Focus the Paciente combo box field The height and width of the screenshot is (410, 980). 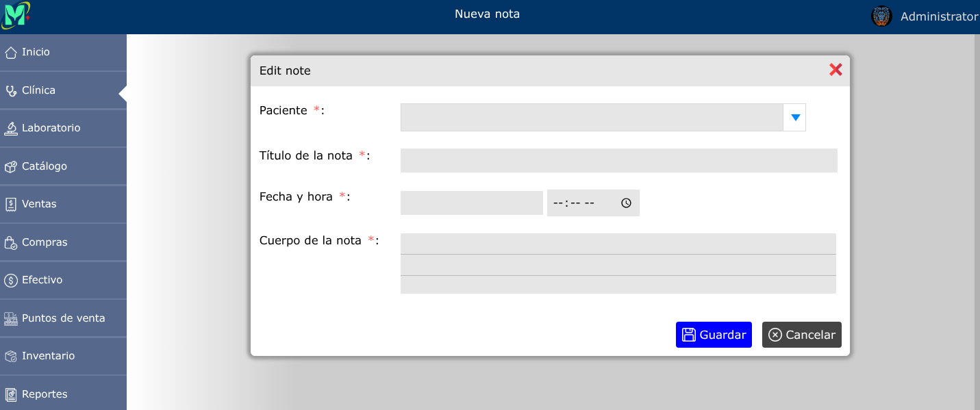point(592,117)
